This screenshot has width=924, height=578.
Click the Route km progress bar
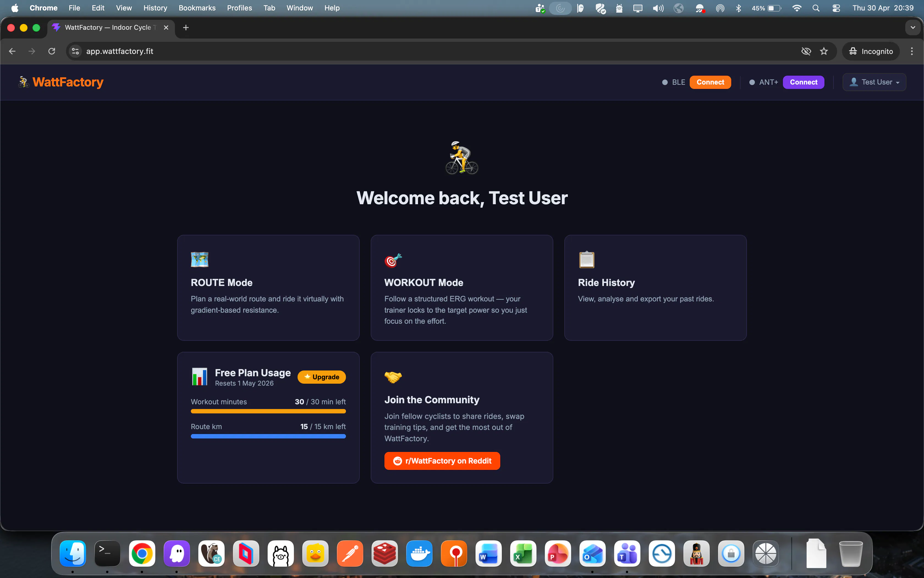268,436
